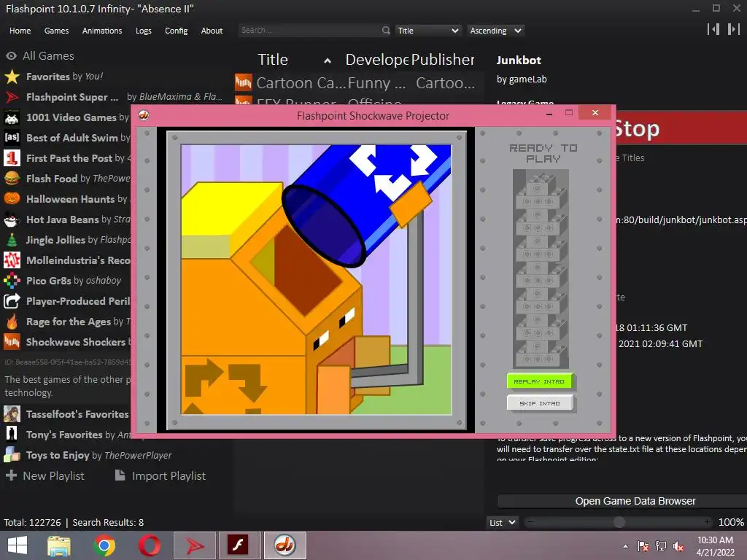The image size is (747, 560).
Task: Click the Hot Java Beans cup icon
Action: coord(12,219)
